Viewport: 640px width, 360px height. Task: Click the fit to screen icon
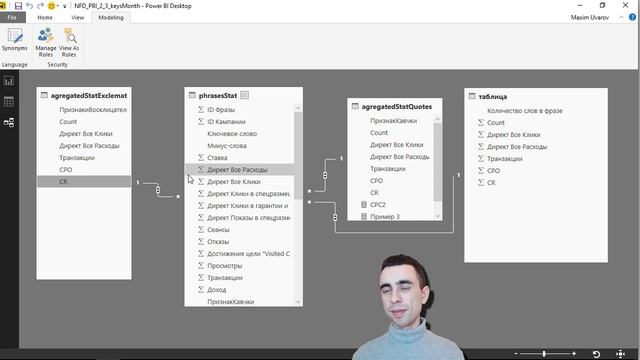[x=620, y=354]
